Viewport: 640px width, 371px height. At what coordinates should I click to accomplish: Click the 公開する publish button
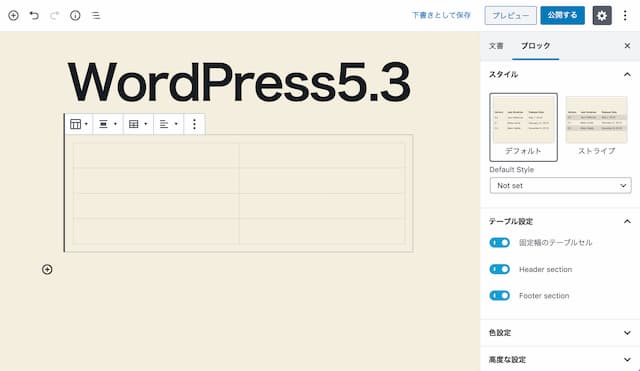point(562,16)
